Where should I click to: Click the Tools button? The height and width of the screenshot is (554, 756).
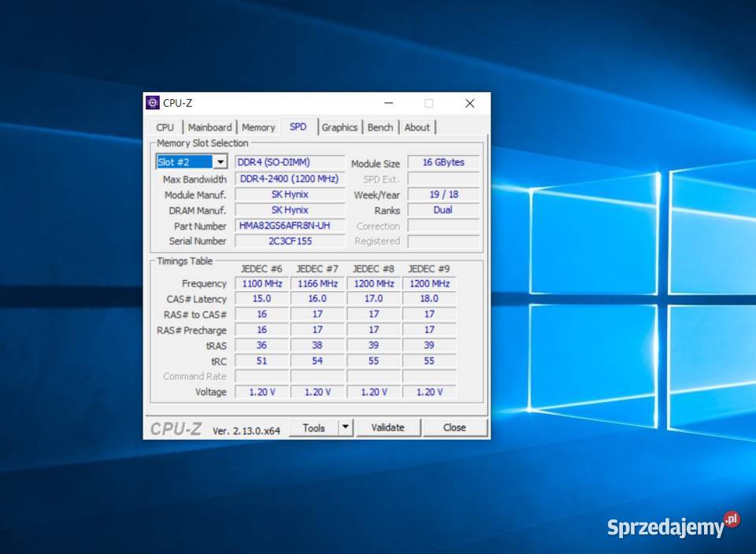click(x=313, y=427)
